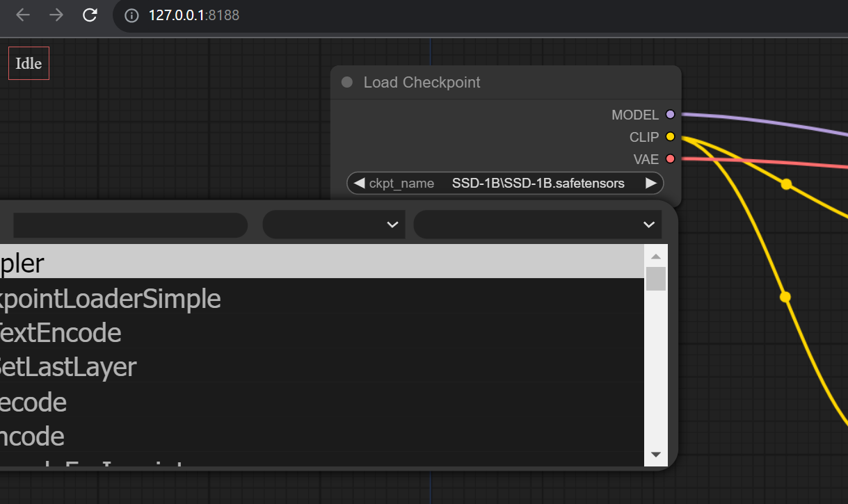Click the scrollbar up arrow in the node list
The height and width of the screenshot is (504, 848).
pyautogui.click(x=655, y=255)
